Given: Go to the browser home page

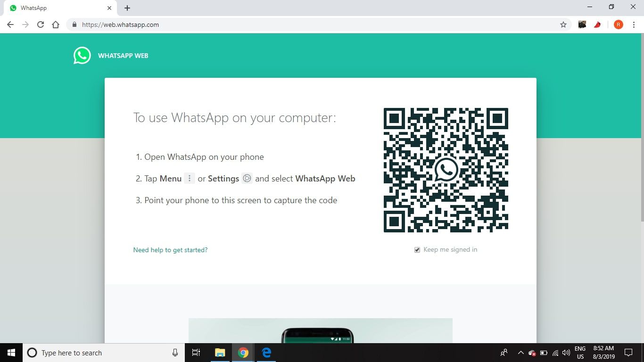Looking at the screenshot, I should [56, 25].
